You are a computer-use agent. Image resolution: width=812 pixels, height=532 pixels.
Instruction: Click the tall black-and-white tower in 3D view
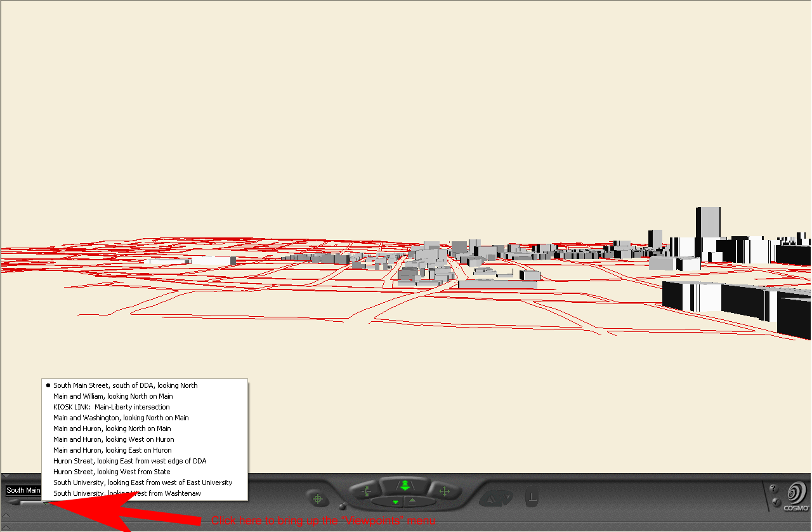click(x=707, y=222)
